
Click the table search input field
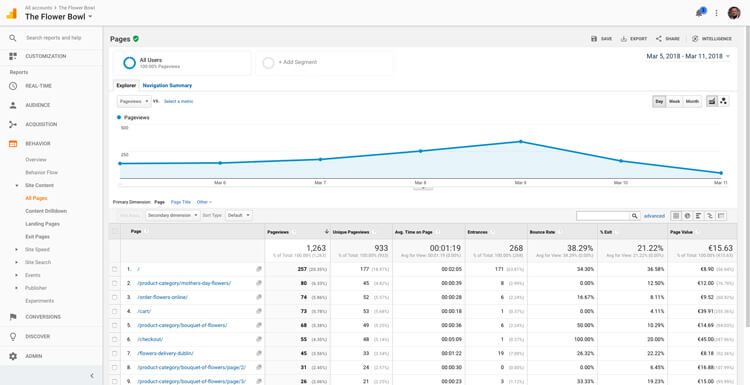[x=603, y=216]
